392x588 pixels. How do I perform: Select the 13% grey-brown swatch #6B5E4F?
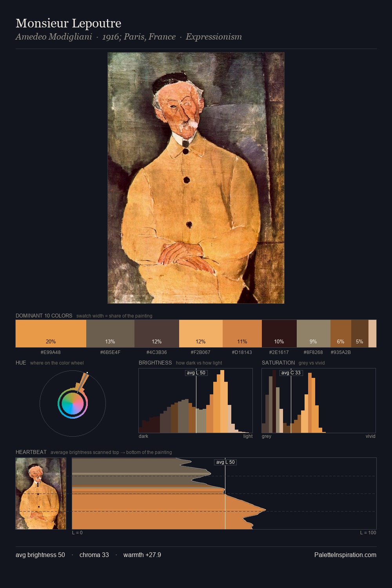(x=110, y=334)
